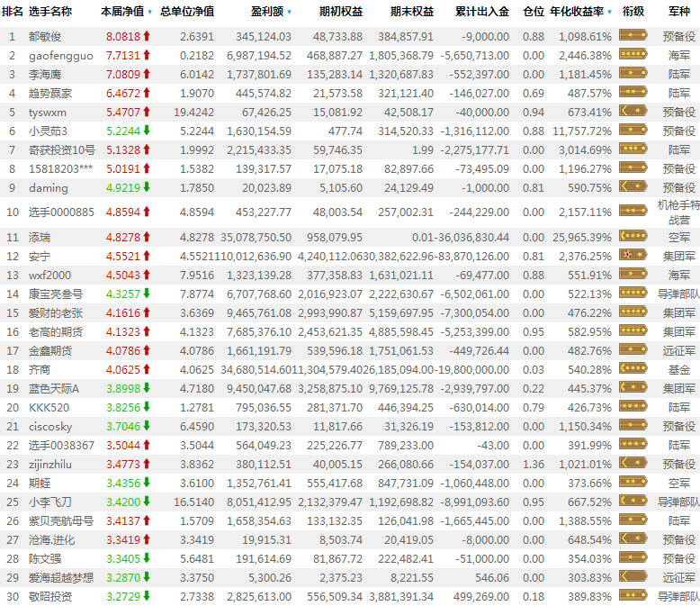Click the 排名 column header
The image size is (700, 606).
tap(12, 11)
